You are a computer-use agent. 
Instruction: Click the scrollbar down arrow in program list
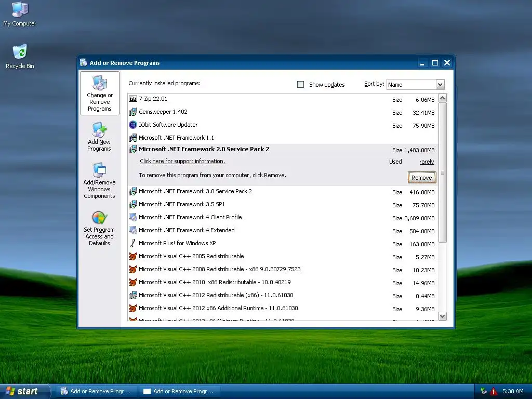(x=443, y=316)
